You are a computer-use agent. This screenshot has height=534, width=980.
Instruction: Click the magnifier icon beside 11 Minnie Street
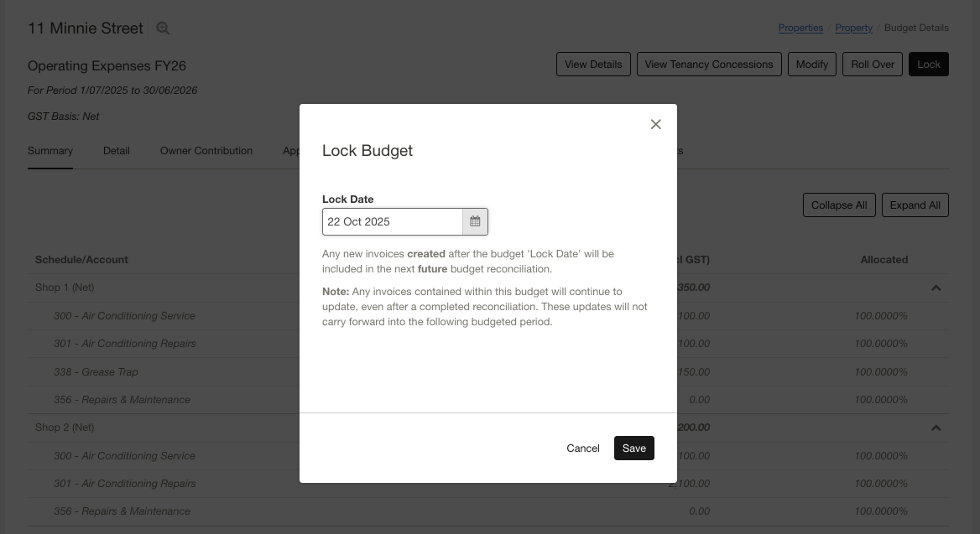point(163,29)
